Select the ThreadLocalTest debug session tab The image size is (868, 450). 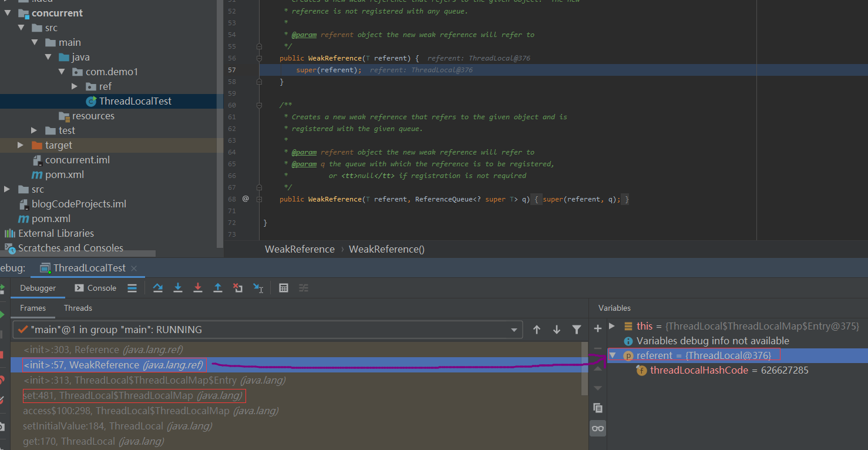point(88,268)
